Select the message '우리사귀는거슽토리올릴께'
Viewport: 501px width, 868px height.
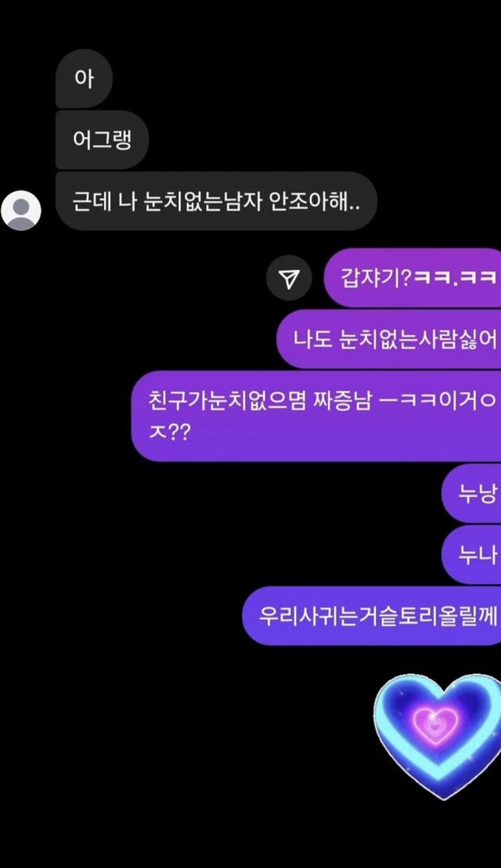[x=372, y=615]
